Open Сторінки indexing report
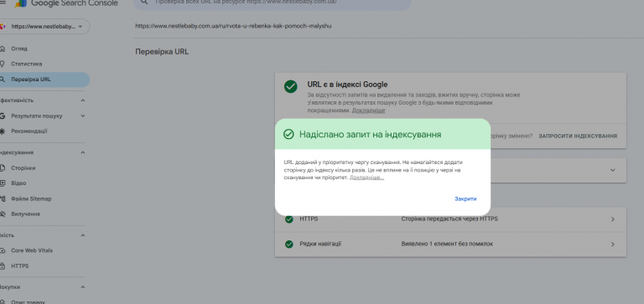 coord(23,168)
